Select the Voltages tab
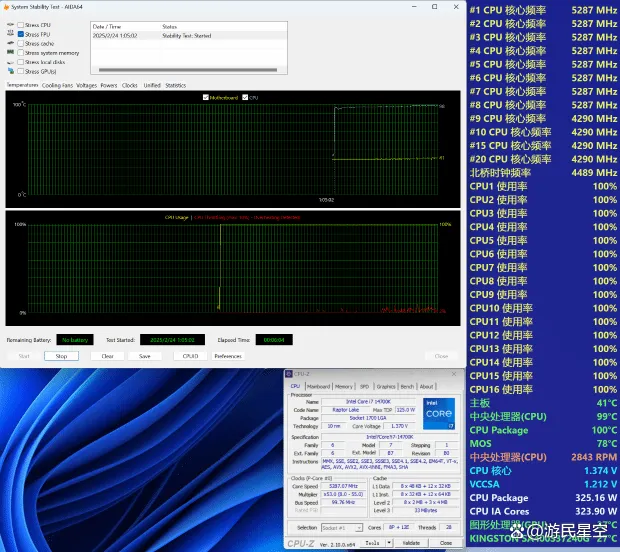Screen dimensions: 620x552 point(87,85)
